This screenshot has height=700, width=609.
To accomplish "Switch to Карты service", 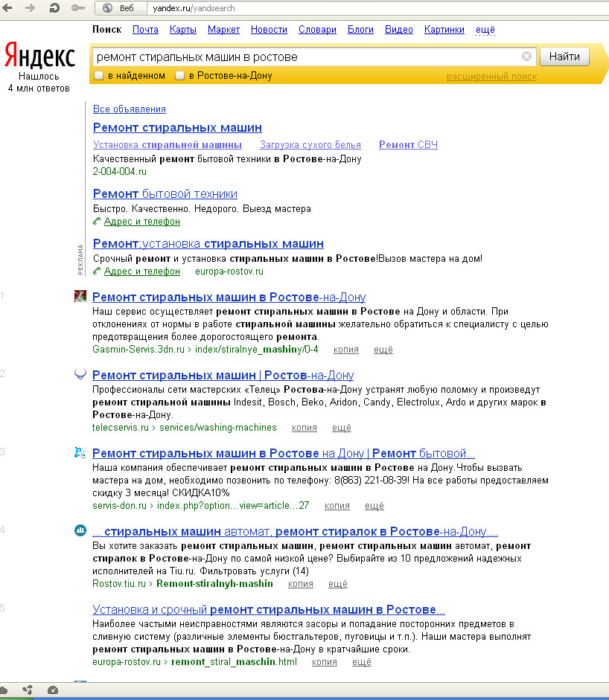I will 182,30.
